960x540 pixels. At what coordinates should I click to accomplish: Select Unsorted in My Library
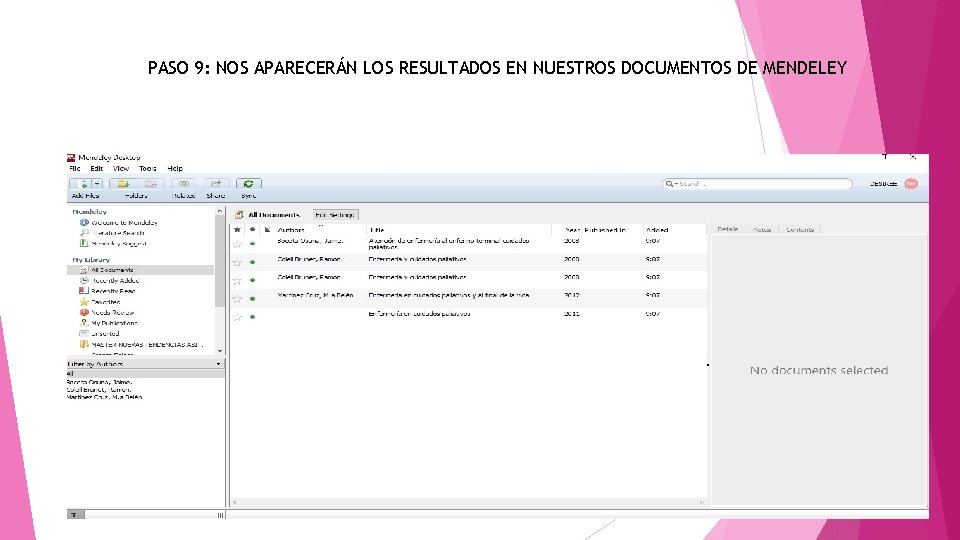pos(100,334)
